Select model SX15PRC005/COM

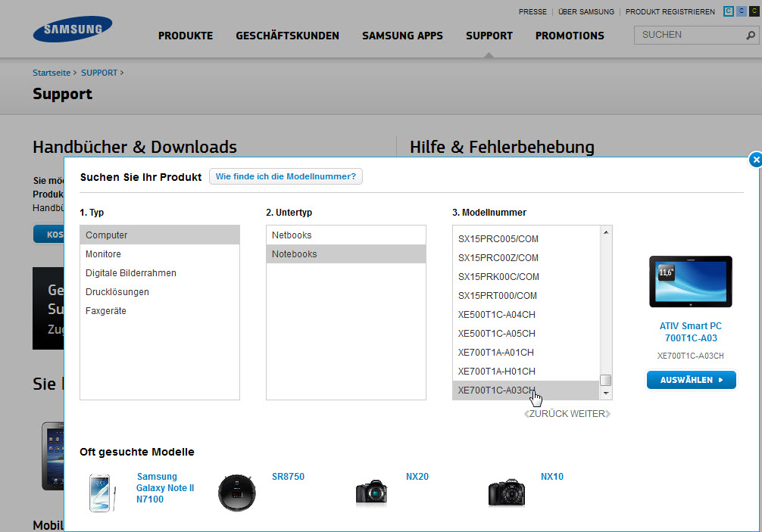(x=526, y=239)
